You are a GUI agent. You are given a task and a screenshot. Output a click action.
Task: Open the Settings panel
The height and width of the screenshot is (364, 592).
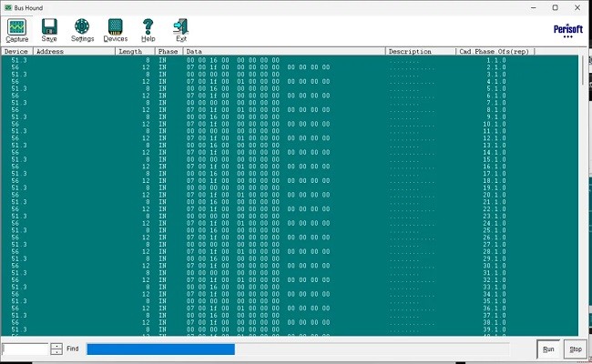coord(82,30)
